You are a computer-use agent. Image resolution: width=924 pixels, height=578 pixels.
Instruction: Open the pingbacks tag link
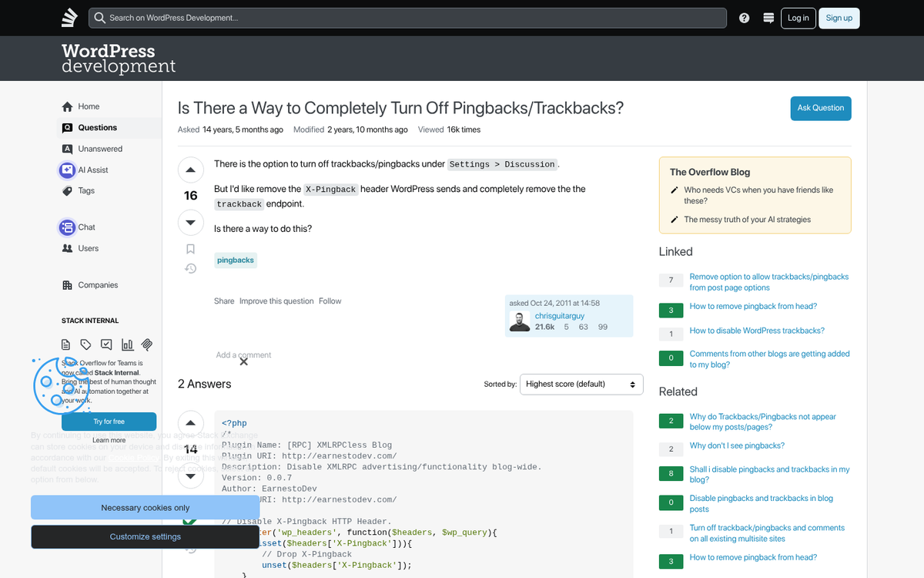coord(235,260)
